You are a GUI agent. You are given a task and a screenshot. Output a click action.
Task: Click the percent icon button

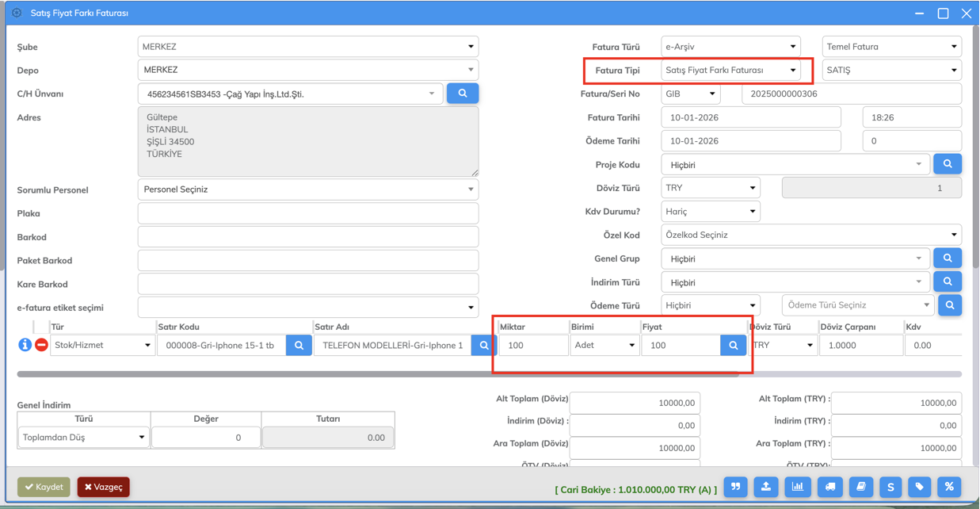pos(949,487)
